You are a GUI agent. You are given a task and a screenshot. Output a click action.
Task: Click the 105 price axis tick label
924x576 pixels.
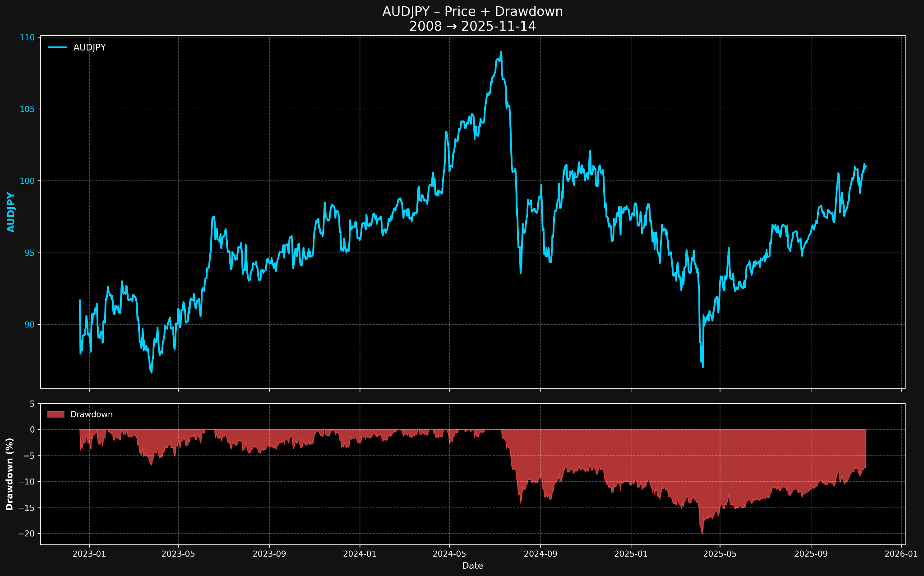pos(28,109)
